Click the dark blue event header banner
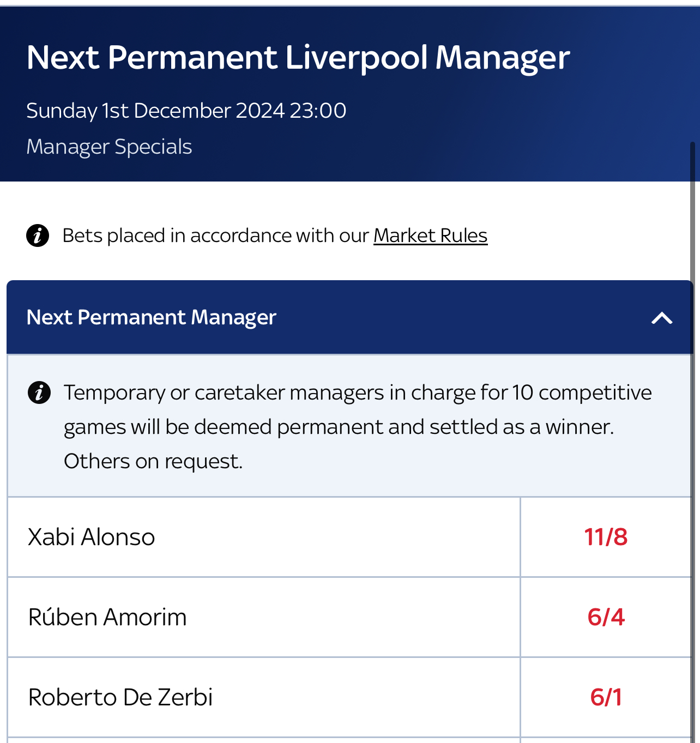Image resolution: width=700 pixels, height=743 pixels. click(349, 94)
